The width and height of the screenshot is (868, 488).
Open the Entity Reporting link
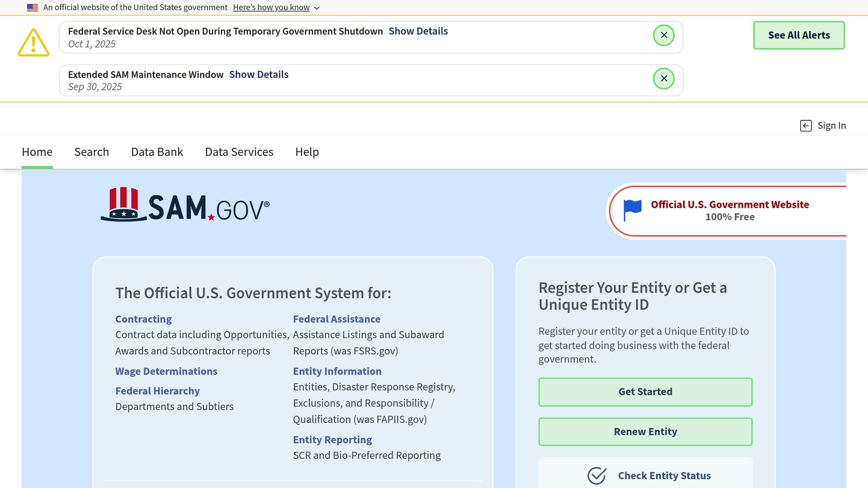(x=332, y=439)
